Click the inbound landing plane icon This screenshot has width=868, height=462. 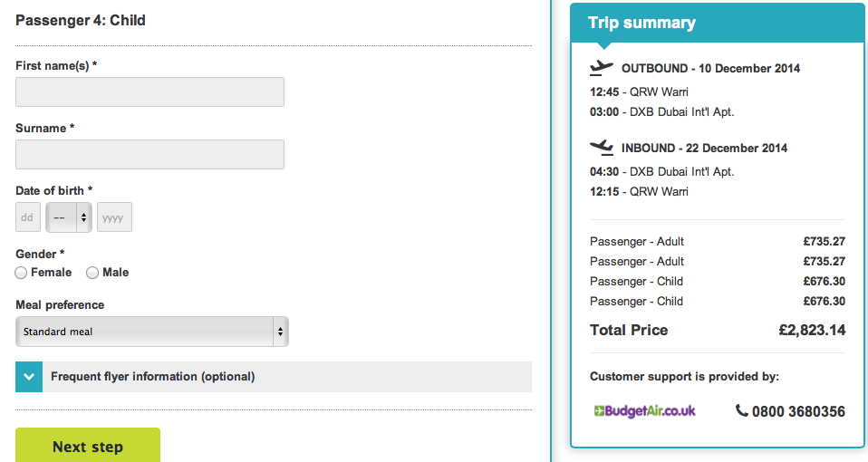point(602,147)
